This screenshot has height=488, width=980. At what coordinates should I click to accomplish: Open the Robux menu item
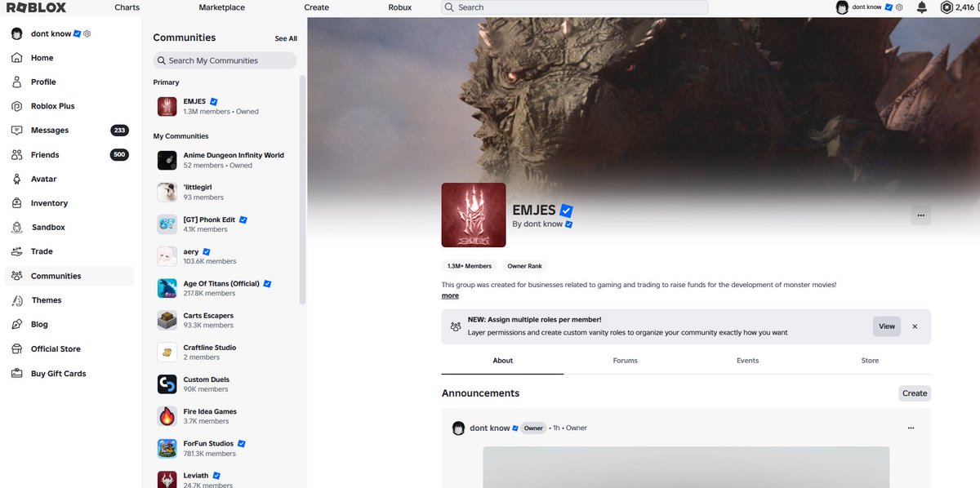coord(400,7)
